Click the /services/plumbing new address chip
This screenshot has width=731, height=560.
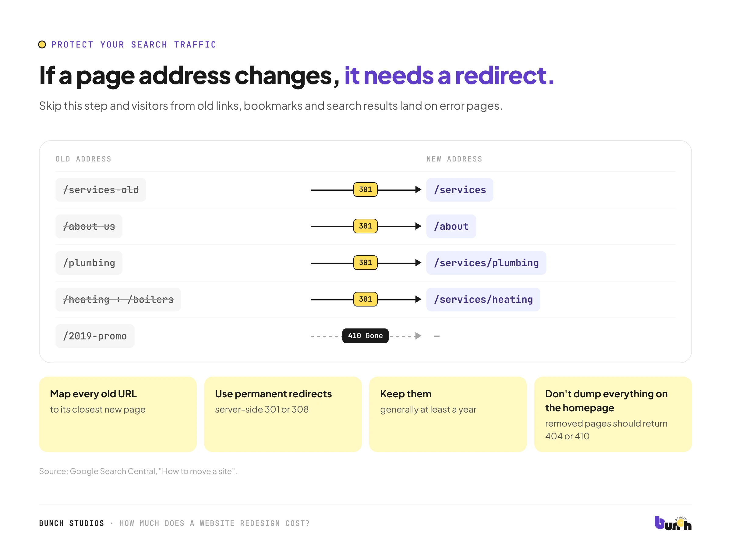point(486,263)
